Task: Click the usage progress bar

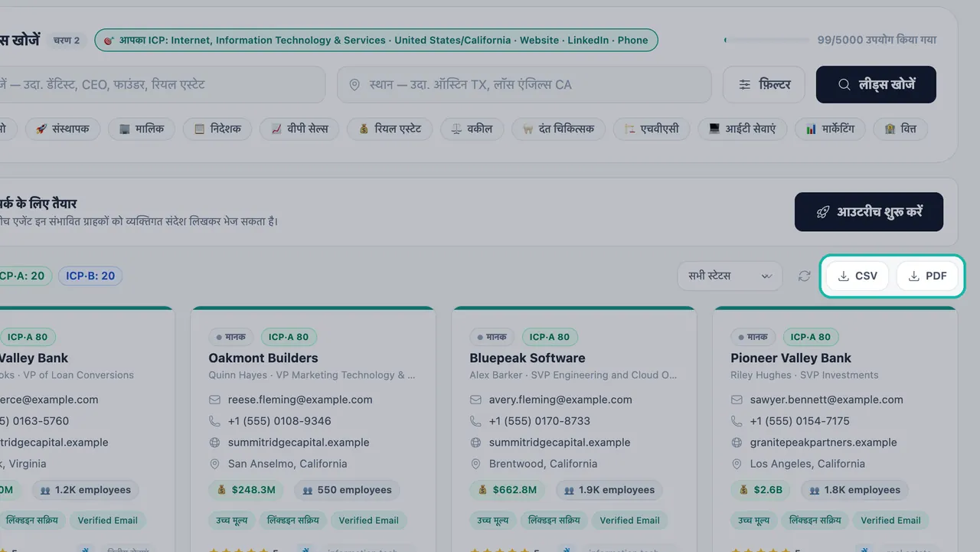Action: point(766,40)
